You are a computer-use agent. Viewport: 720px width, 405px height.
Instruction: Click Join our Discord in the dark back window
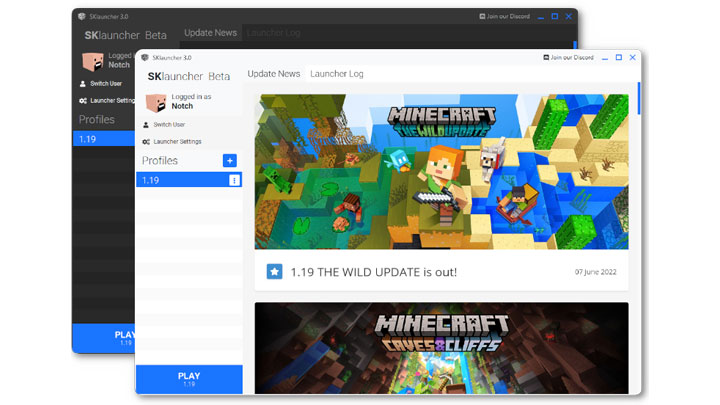505,16
